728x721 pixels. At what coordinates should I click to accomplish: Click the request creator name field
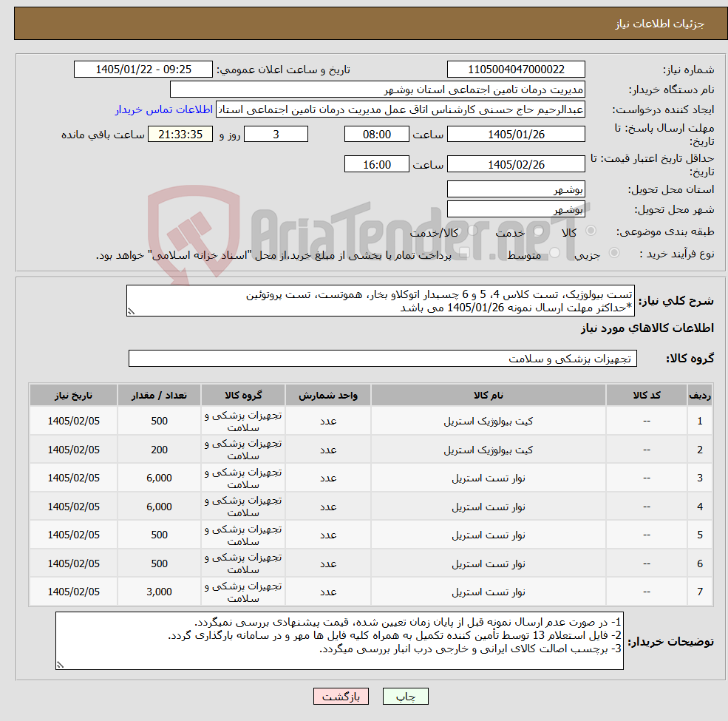point(400,109)
